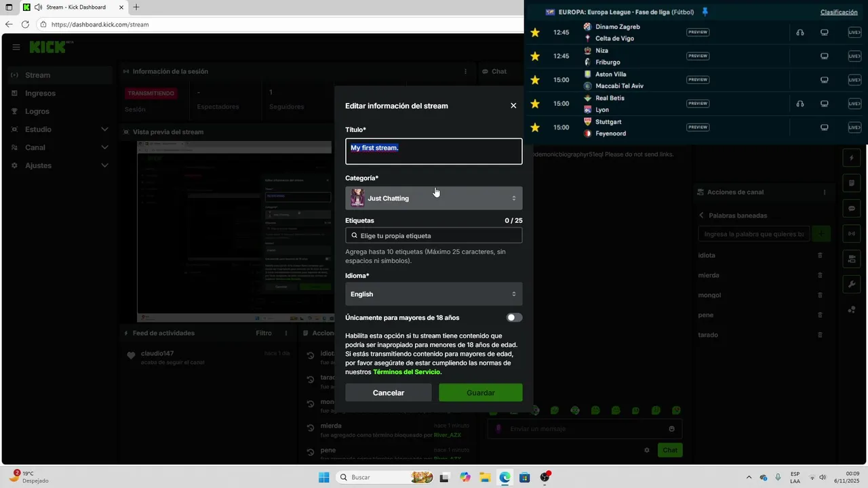Viewport: 868px width, 488px height.
Task: Open Feed de actividades options menu
Action: coord(286,333)
